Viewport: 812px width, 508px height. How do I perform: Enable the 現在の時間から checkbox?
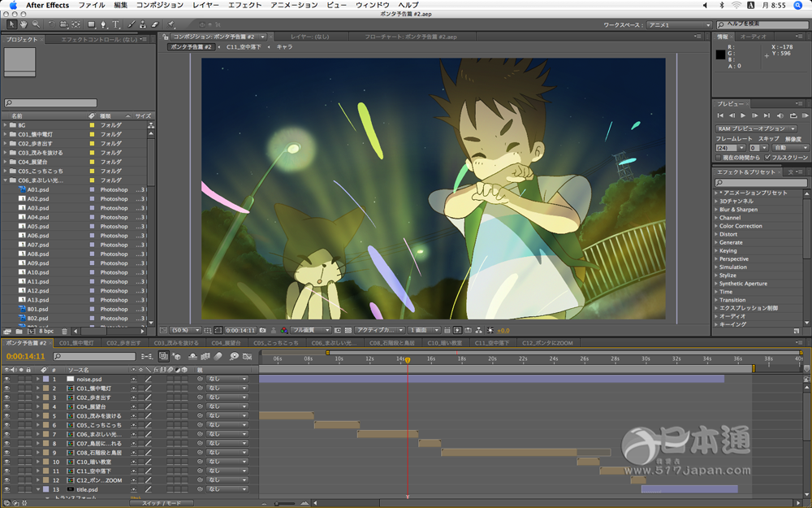pos(719,157)
